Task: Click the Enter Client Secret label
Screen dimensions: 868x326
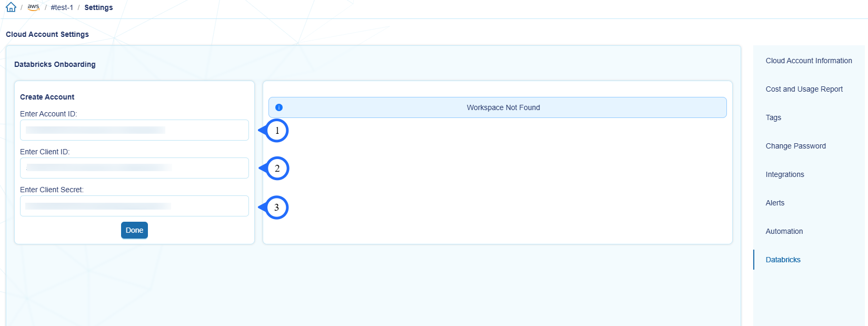Action: coord(52,190)
